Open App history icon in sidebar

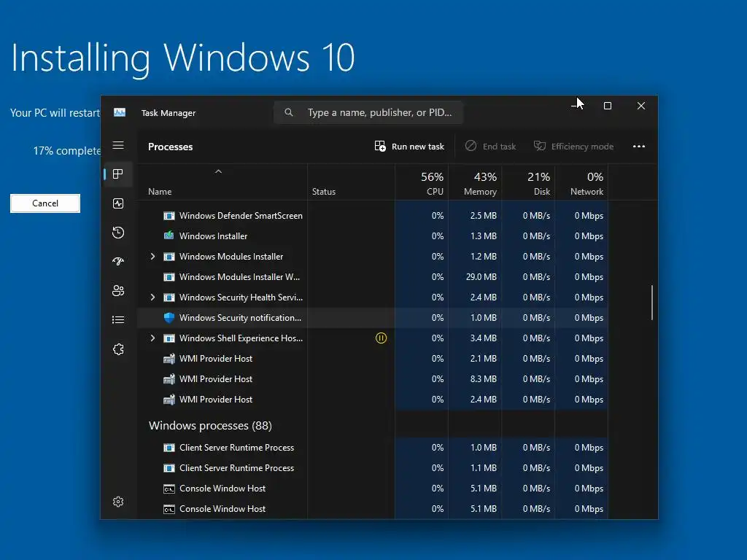click(x=118, y=233)
